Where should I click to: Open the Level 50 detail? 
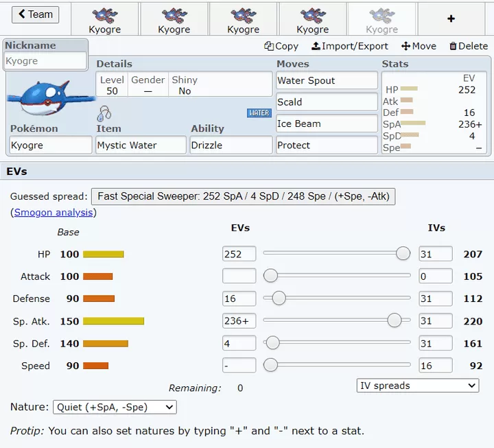click(x=112, y=85)
